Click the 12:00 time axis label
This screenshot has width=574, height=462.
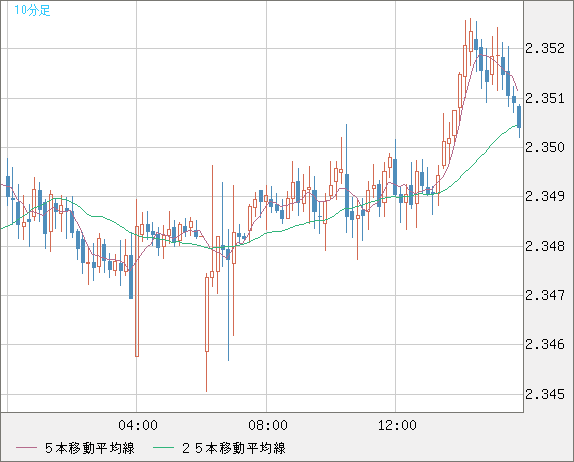pos(397,425)
